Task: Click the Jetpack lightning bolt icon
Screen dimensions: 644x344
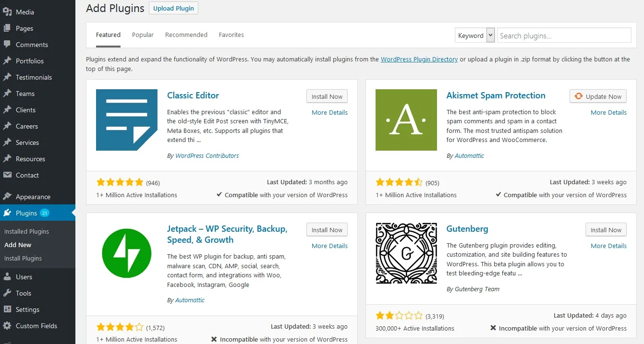Action: pyautogui.click(x=127, y=253)
